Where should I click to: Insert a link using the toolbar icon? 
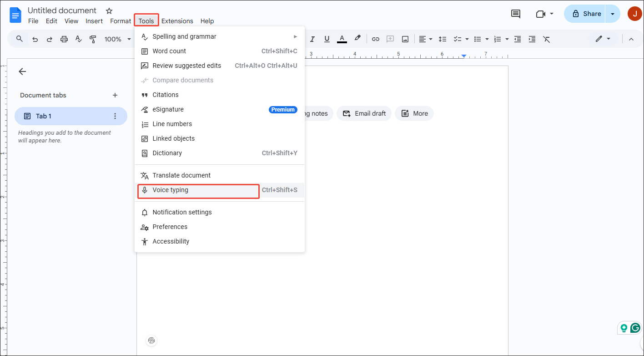pos(376,39)
